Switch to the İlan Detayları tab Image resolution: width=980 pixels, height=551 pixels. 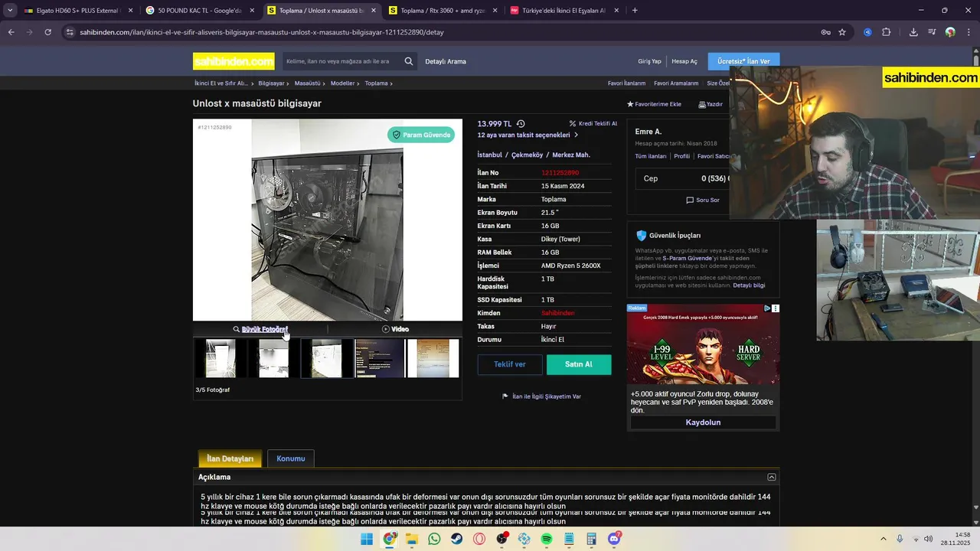pyautogui.click(x=230, y=458)
